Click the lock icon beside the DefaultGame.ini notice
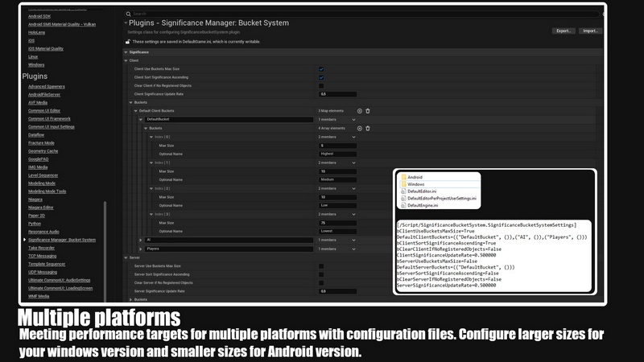The image size is (644, 362). tap(127, 41)
